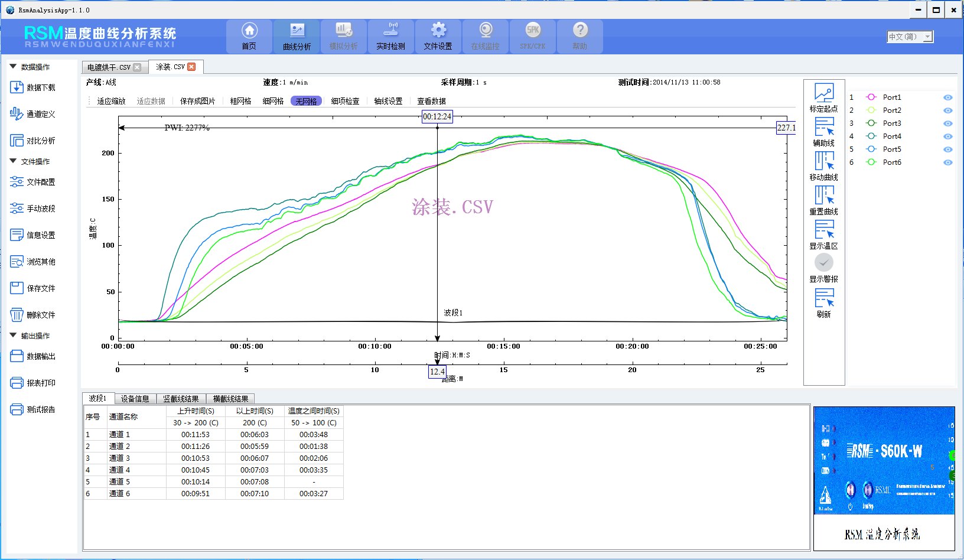Hide Port1 curve using its eye icon

[947, 97]
